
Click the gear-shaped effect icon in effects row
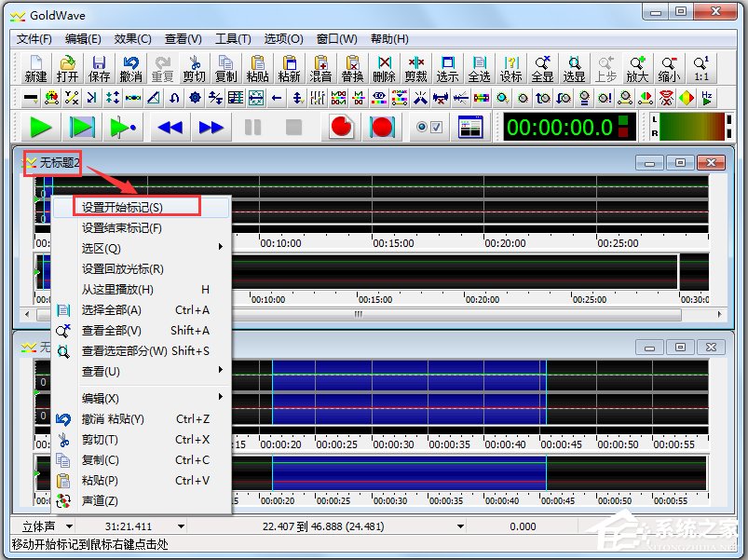(x=194, y=98)
